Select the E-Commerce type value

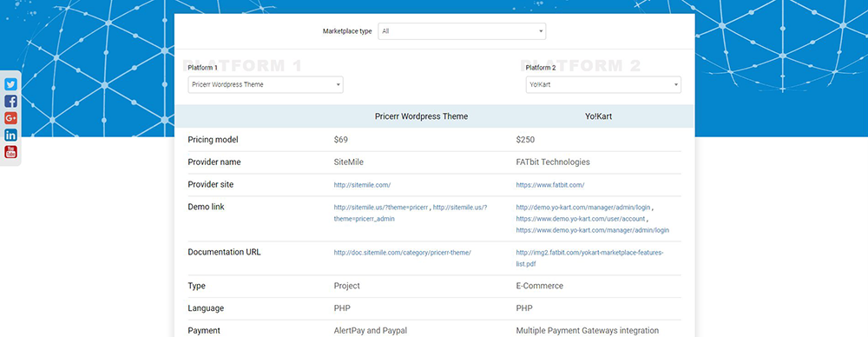[540, 286]
